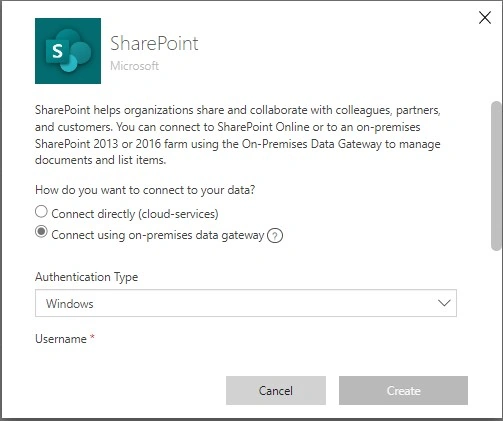Screen dimensions: 503x421
Task: Click the Username required field label
Action: (x=65, y=339)
